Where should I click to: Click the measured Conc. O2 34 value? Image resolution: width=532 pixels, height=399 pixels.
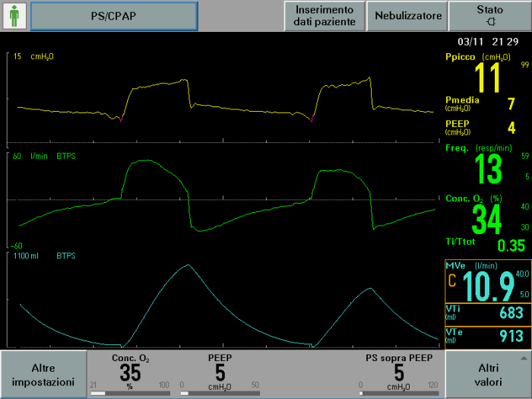(x=487, y=217)
